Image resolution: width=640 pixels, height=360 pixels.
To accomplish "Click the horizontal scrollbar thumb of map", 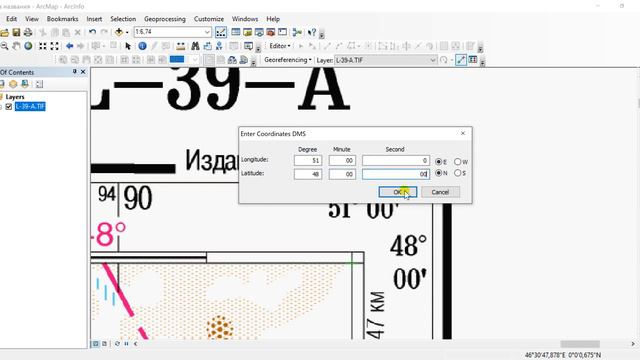I will (580, 344).
